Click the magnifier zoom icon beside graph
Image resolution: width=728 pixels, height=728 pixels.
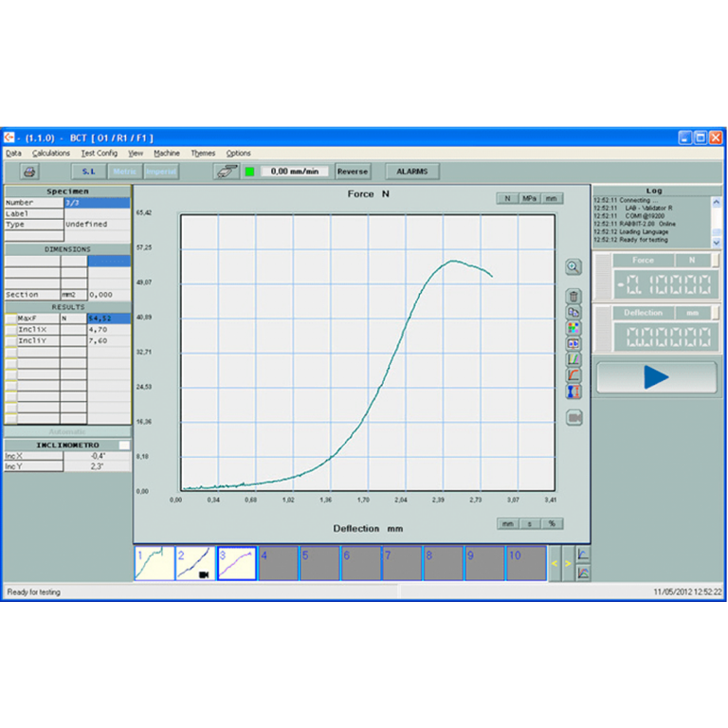(x=573, y=267)
